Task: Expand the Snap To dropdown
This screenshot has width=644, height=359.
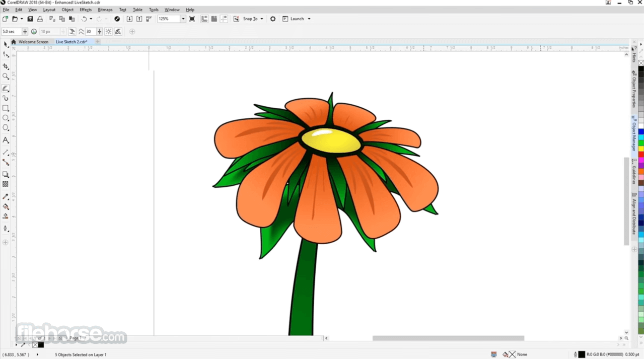Action: pos(262,19)
